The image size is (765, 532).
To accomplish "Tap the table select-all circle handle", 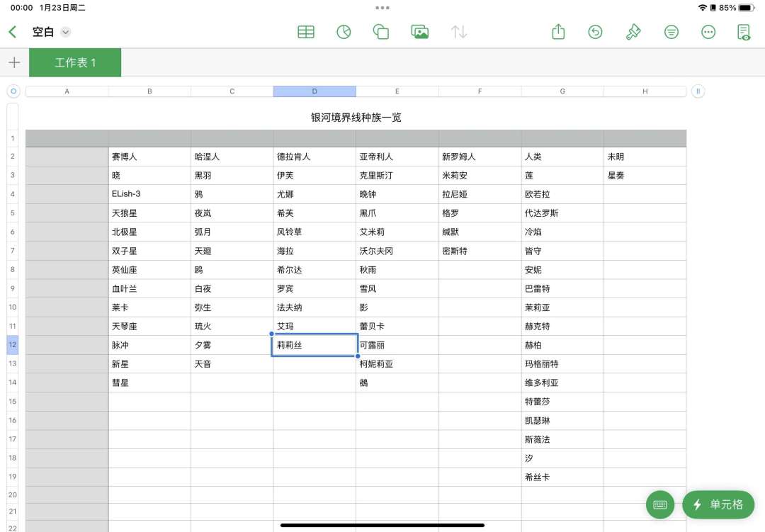I will coord(13,91).
